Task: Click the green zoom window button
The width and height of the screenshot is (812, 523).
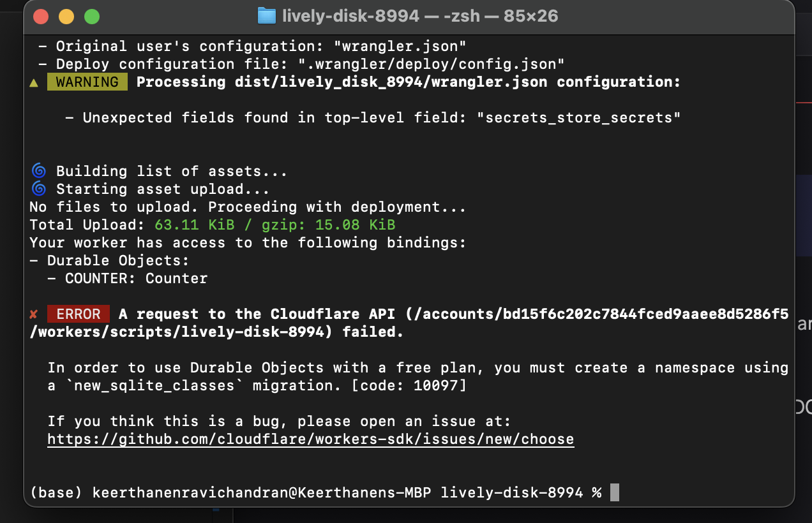Action: pyautogui.click(x=92, y=17)
